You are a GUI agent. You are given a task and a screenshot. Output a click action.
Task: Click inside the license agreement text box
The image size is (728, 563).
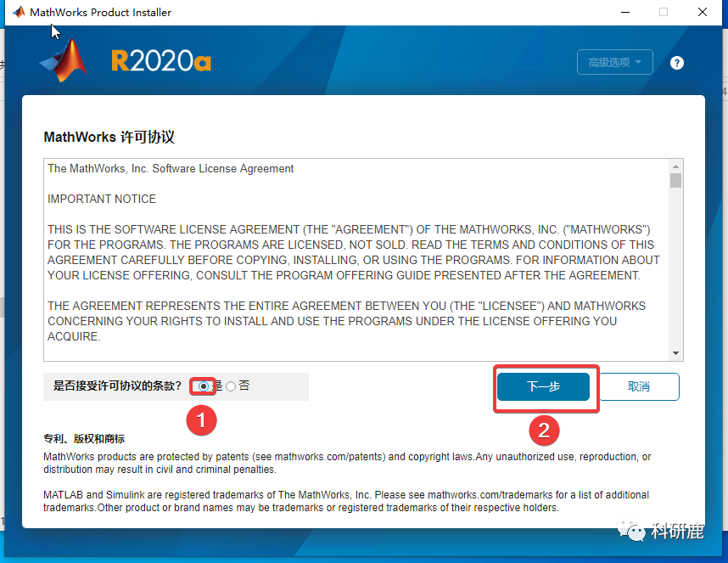click(x=356, y=260)
